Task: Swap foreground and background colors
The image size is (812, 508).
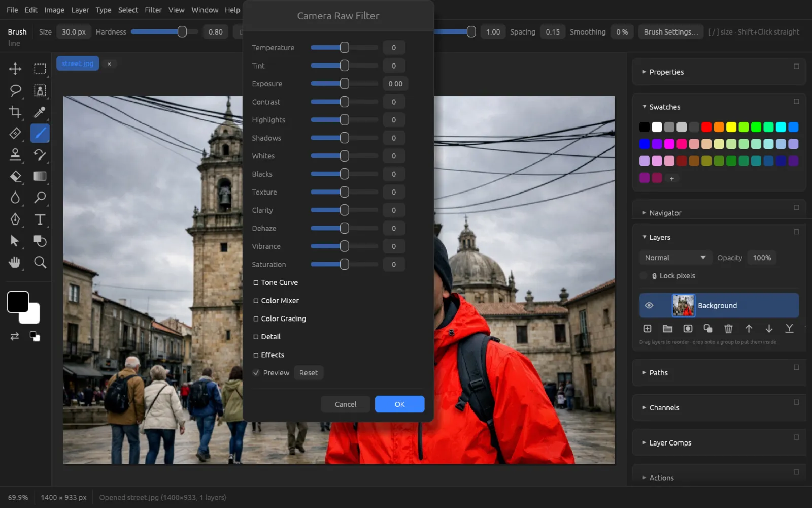Action: (15, 336)
